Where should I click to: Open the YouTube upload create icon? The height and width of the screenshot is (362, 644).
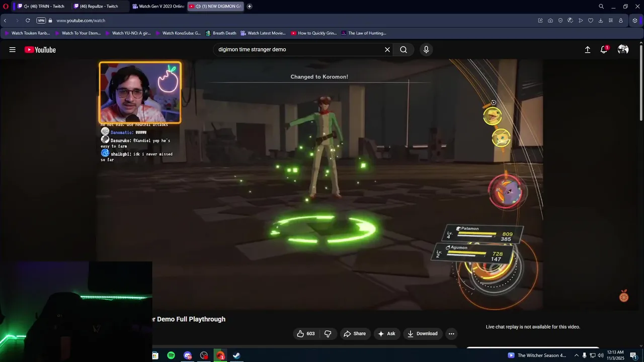click(x=587, y=50)
